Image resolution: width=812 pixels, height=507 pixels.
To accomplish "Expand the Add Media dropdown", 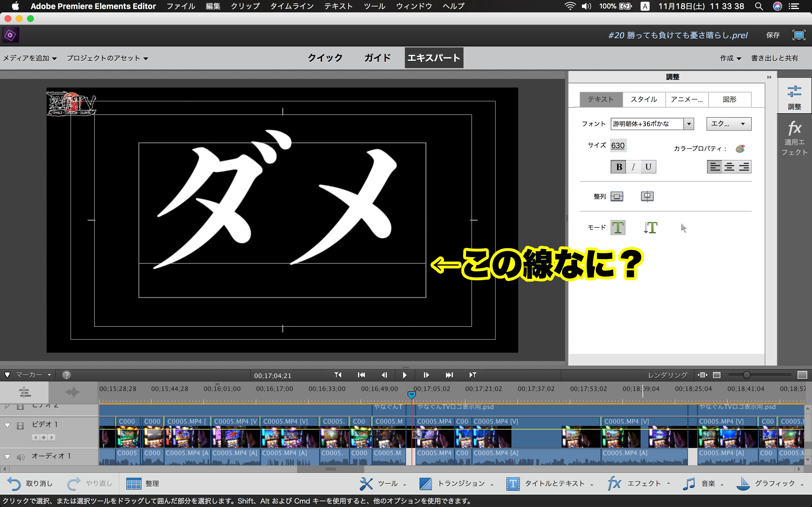I will point(30,58).
